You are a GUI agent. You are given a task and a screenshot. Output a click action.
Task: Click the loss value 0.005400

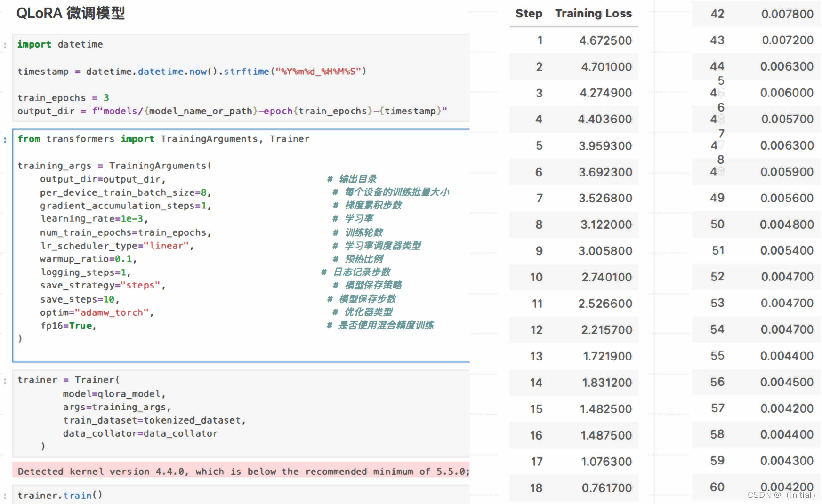[x=787, y=250]
